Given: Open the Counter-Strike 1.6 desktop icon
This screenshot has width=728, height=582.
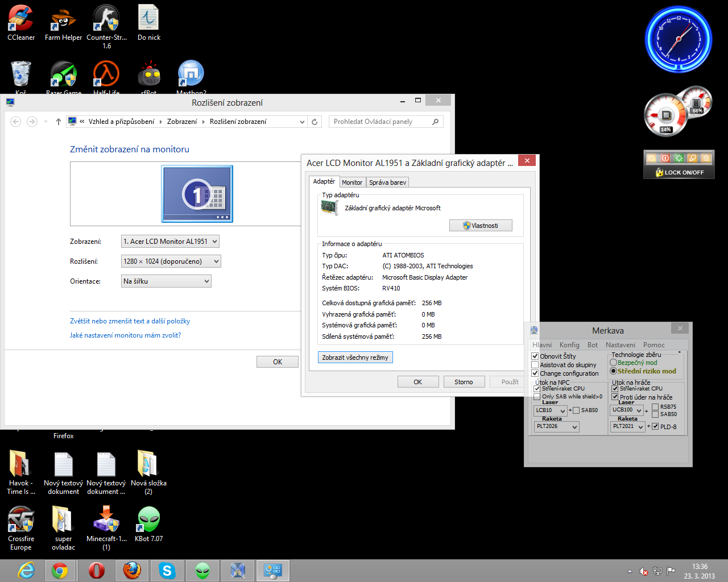Looking at the screenshot, I should (106, 19).
